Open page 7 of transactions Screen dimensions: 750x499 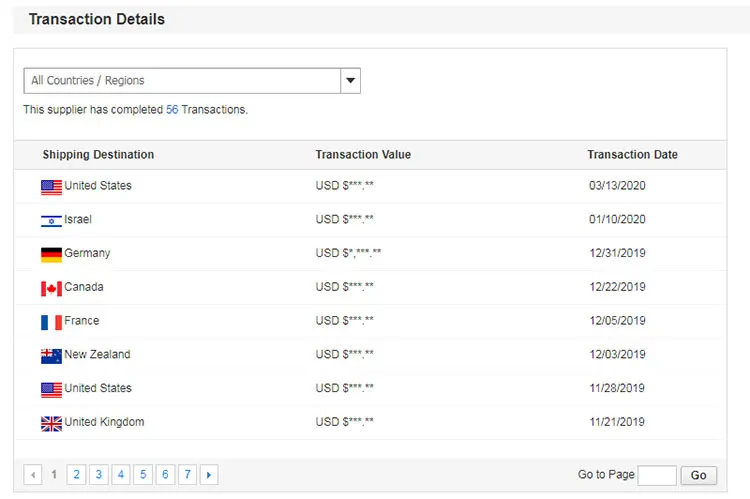pos(187,475)
